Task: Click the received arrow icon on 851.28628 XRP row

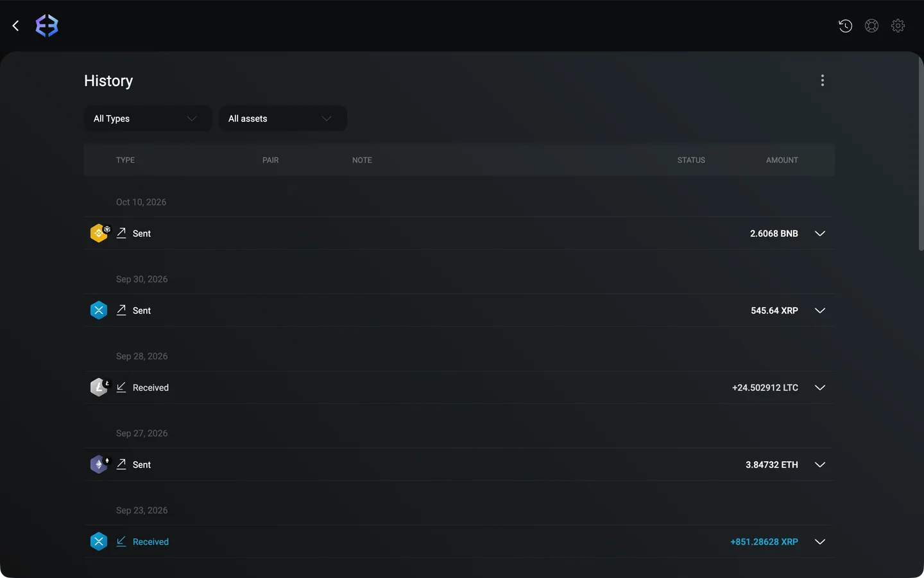Action: [x=121, y=541]
